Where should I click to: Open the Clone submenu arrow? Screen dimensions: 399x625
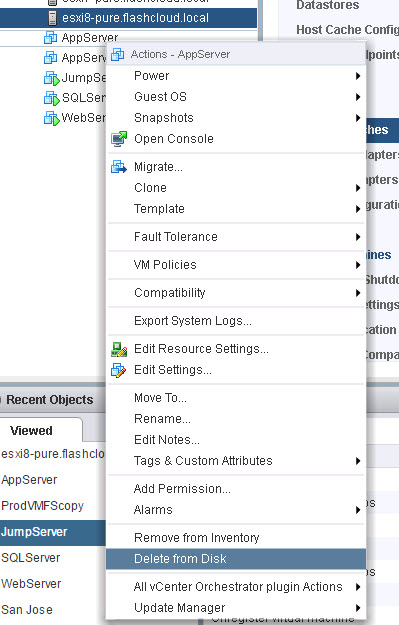pos(358,188)
